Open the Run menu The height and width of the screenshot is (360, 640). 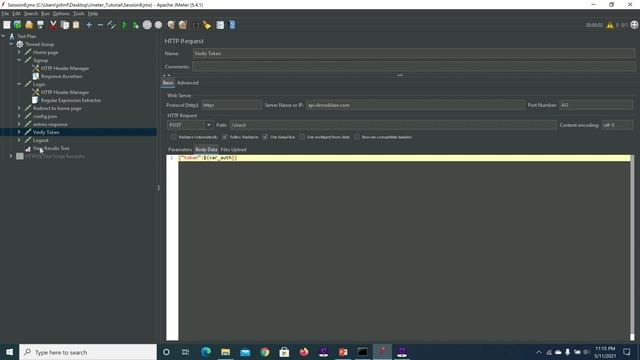click(45, 13)
